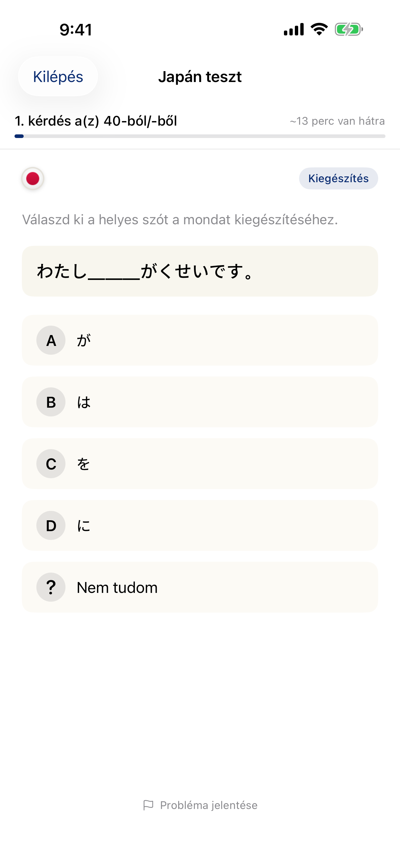
Task: Click the Japán teszt title
Action: (x=200, y=77)
